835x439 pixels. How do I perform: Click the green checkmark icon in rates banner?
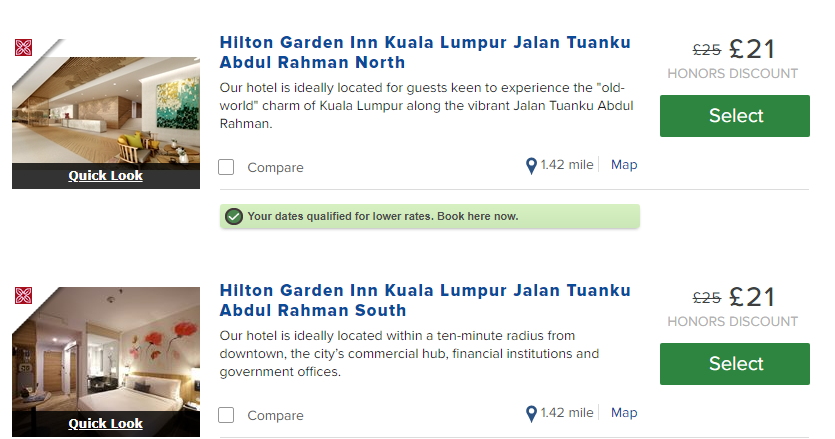[x=234, y=216]
